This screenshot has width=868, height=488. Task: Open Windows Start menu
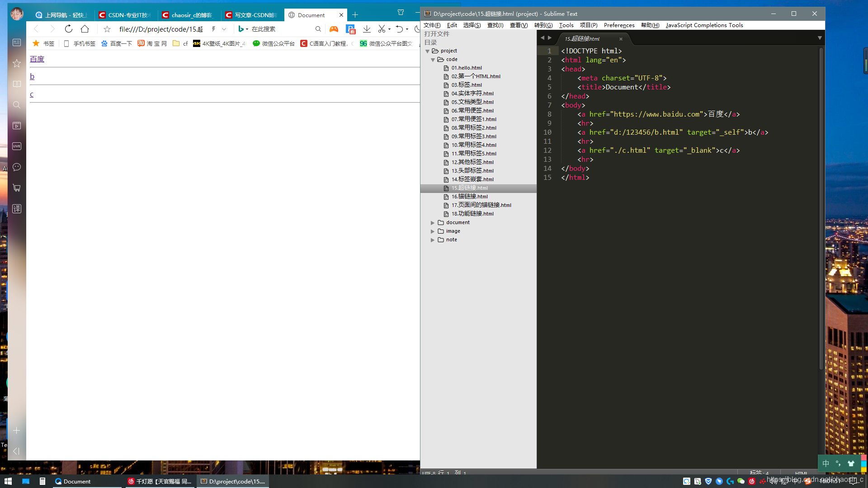tap(8, 481)
